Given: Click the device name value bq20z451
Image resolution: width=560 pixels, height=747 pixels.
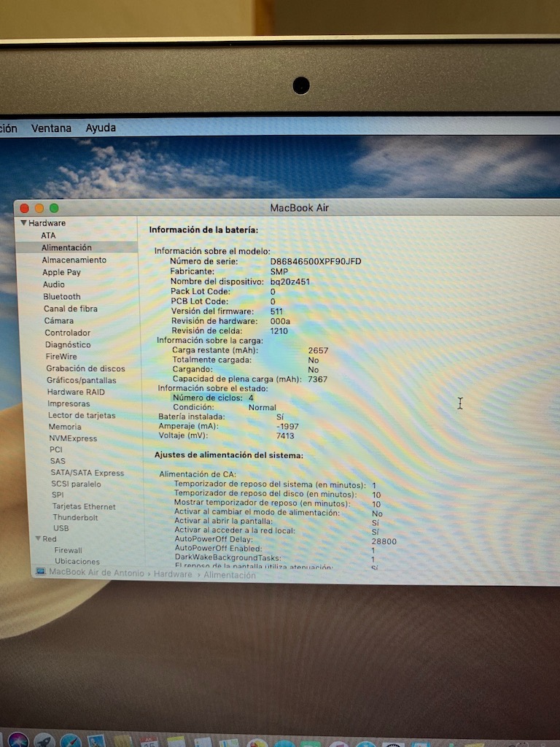Looking at the screenshot, I should pyautogui.click(x=290, y=282).
